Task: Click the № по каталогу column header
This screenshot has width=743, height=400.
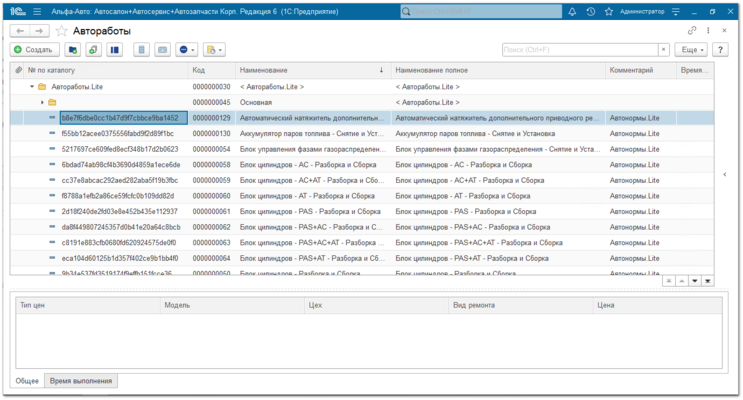Action: [x=107, y=70]
